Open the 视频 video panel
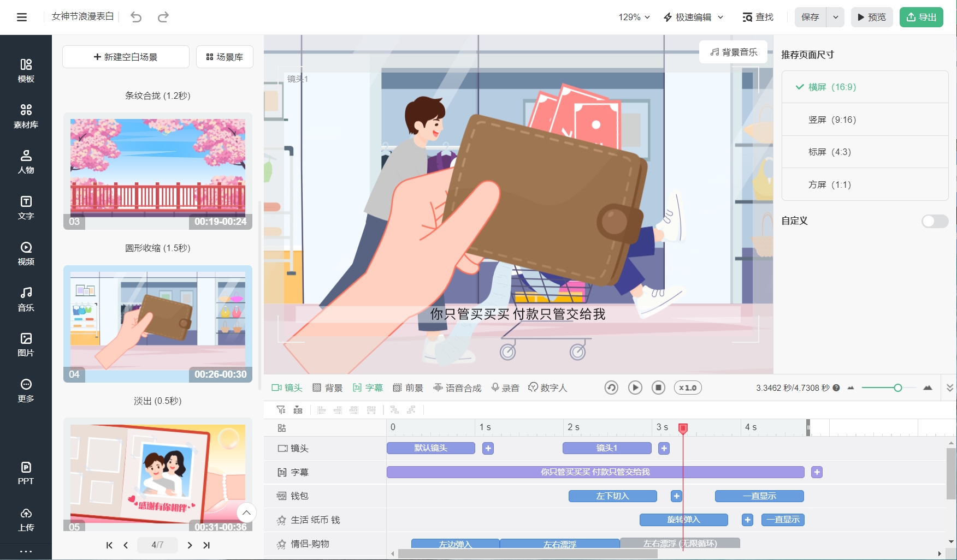The image size is (957, 560). click(x=26, y=254)
